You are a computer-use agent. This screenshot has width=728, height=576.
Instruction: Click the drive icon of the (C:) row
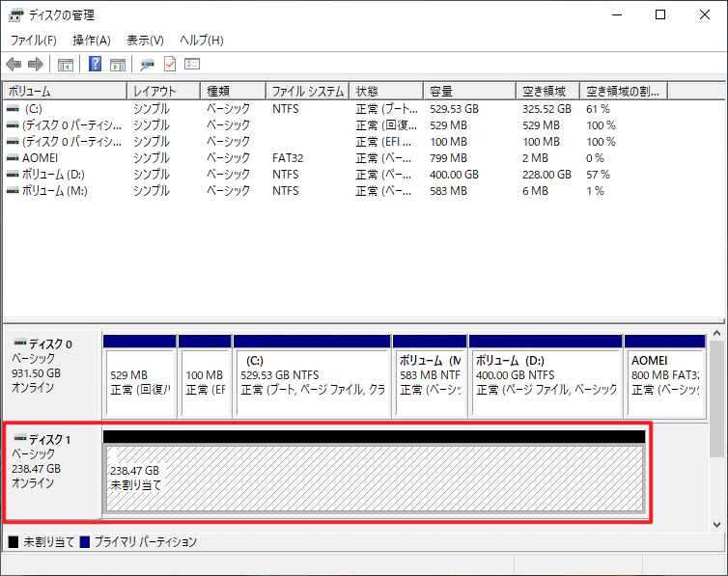13,109
